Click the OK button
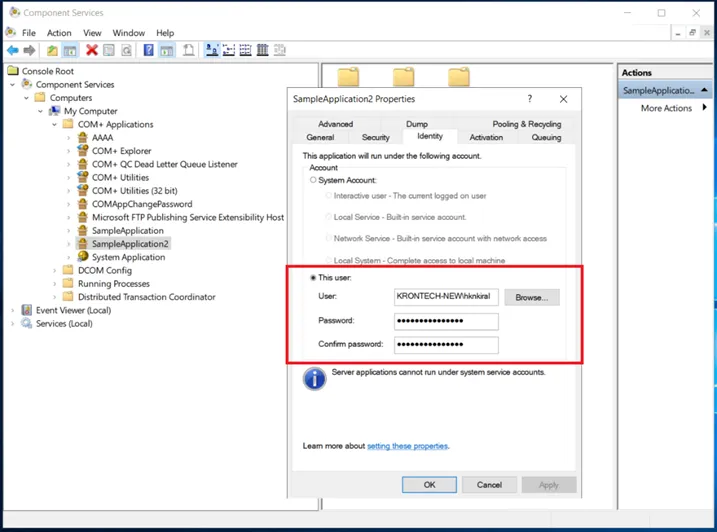Screen dimensions: 717x532 coord(429,485)
